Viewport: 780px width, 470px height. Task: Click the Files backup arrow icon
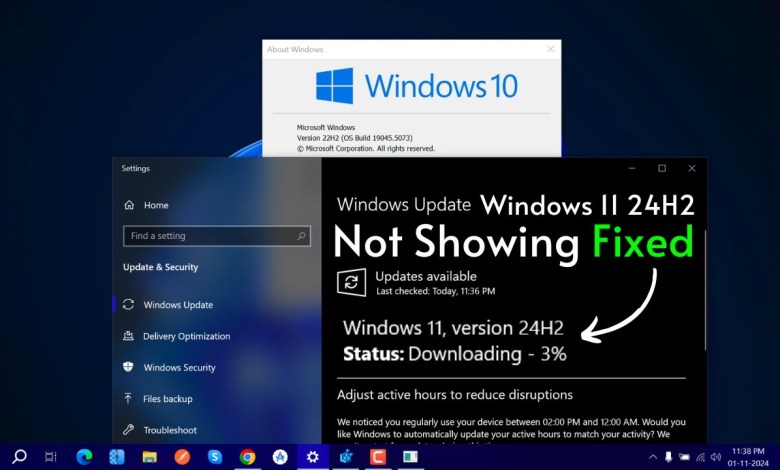click(x=128, y=398)
